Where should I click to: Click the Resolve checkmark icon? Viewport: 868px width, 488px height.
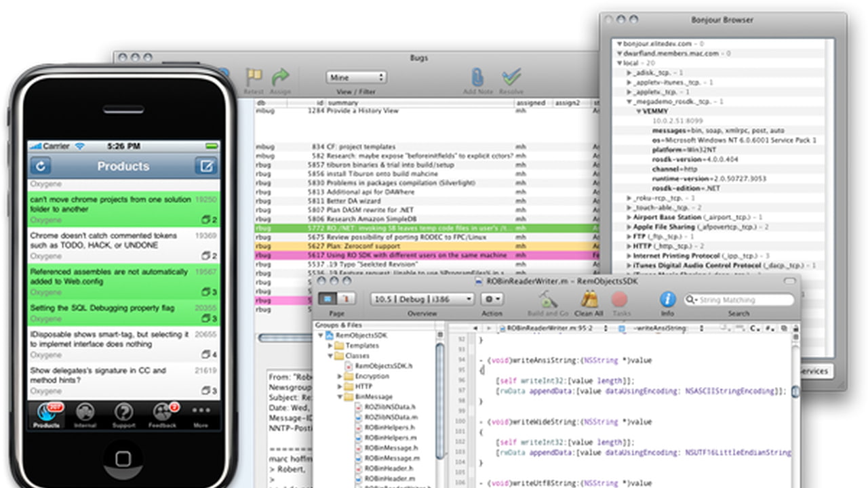point(511,77)
